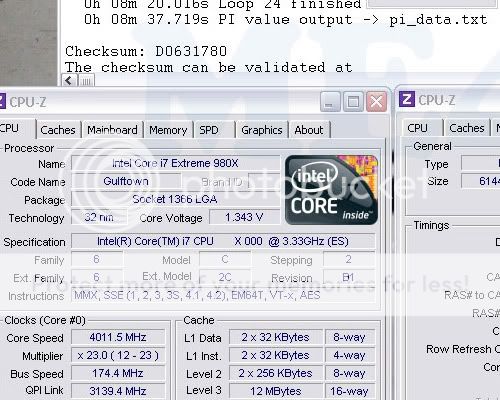The image size is (500, 400).
Task: Maximize the left CPU-Z window
Action: pyautogui.click(x=353, y=102)
